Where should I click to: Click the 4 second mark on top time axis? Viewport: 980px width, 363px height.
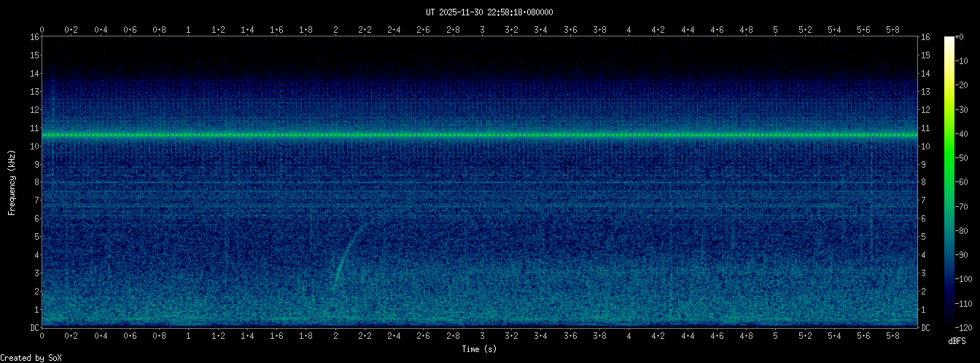point(629,30)
